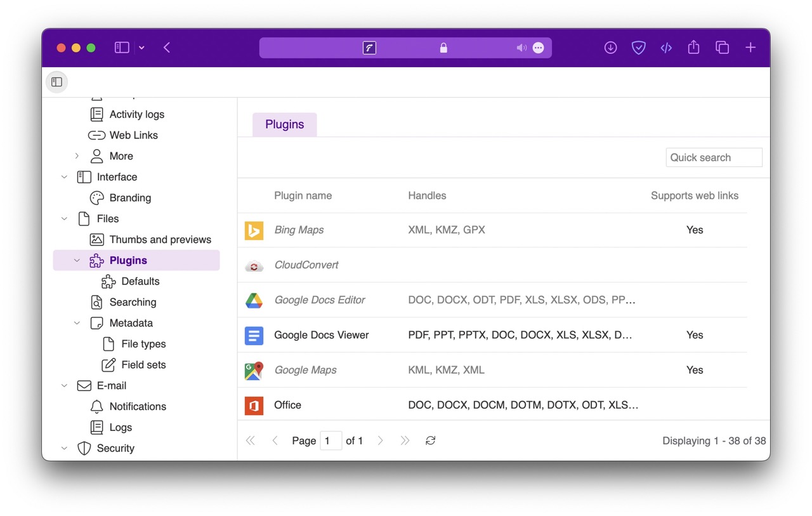Click the Quick search field
812x516 pixels.
(714, 157)
